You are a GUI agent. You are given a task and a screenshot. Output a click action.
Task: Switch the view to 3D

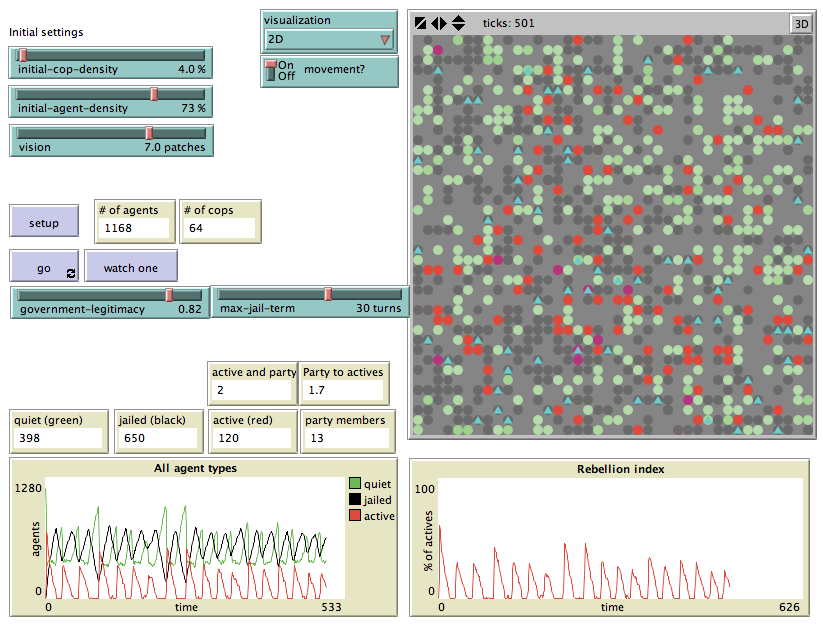coord(800,24)
